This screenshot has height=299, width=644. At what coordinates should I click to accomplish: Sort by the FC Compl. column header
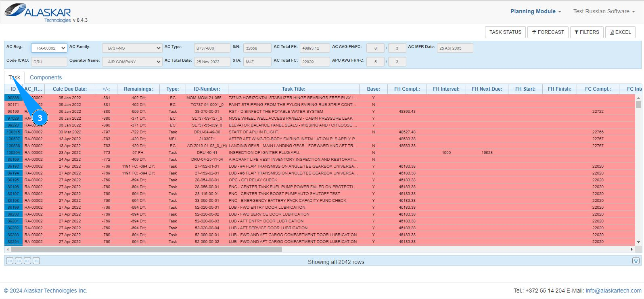tap(598, 89)
